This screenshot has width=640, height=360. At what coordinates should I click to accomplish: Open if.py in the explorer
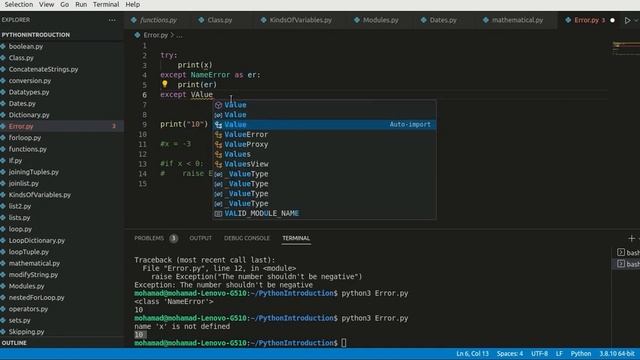(15, 161)
